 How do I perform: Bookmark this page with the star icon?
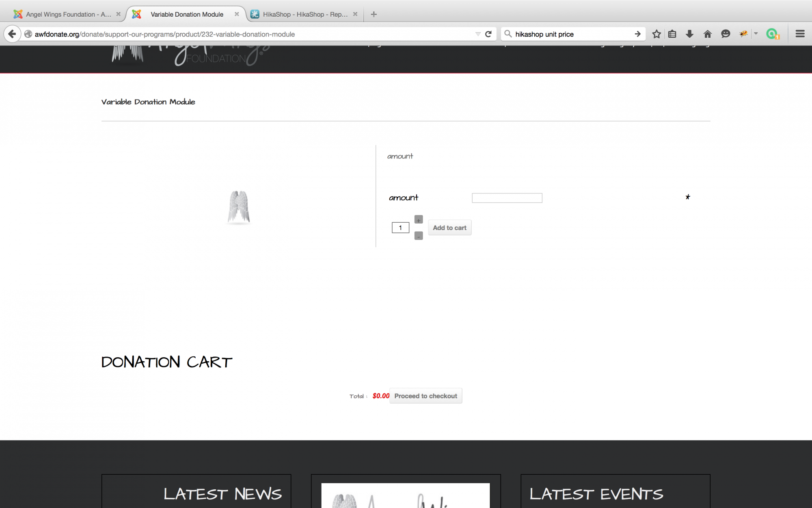(x=657, y=34)
